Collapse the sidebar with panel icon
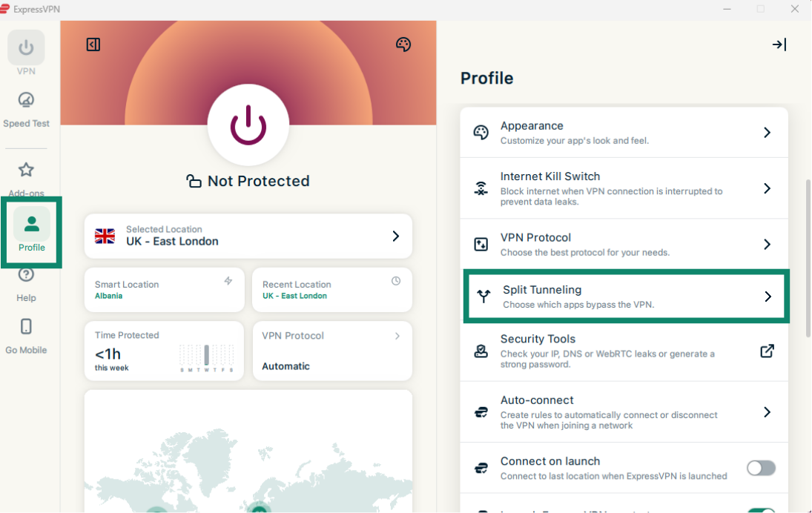 click(x=93, y=44)
